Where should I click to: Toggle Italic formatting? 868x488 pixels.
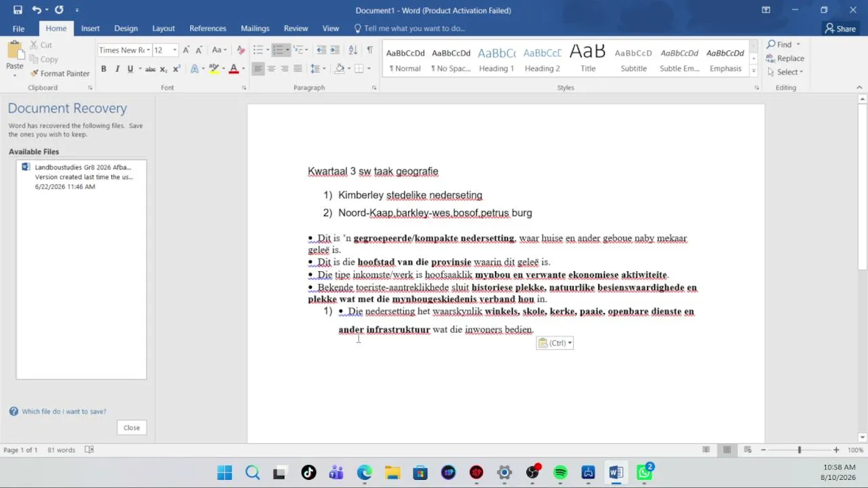117,68
